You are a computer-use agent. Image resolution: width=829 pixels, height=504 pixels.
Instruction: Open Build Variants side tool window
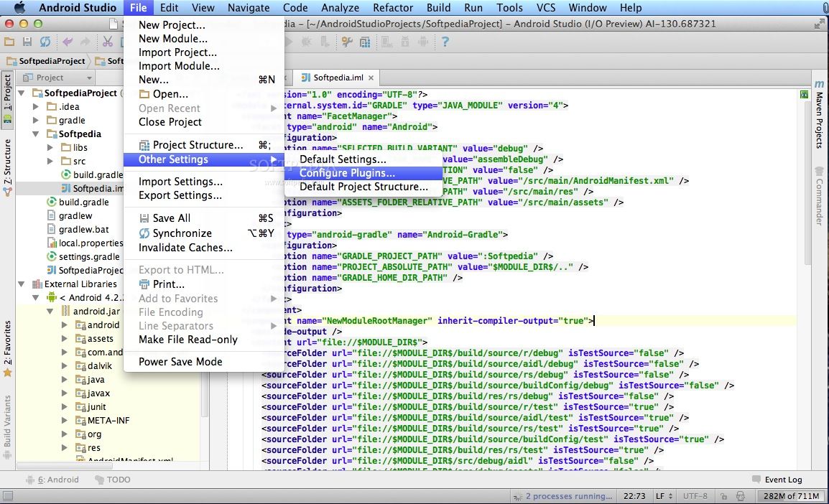click(7, 427)
